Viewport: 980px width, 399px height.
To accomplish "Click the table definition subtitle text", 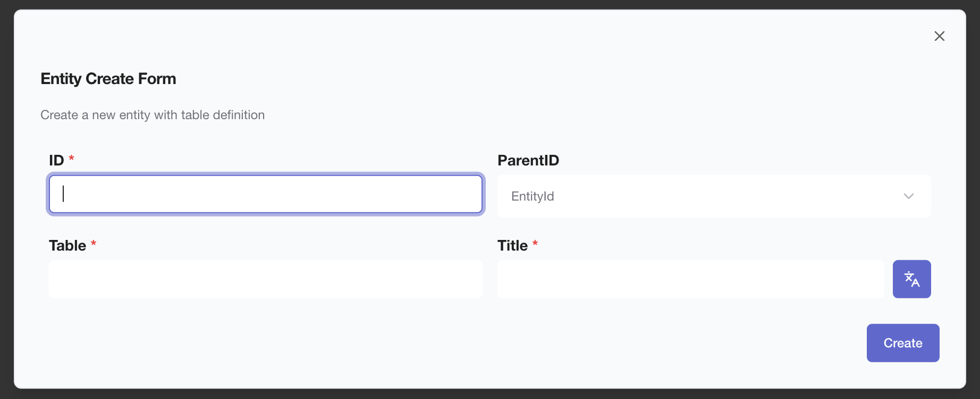I will (153, 115).
